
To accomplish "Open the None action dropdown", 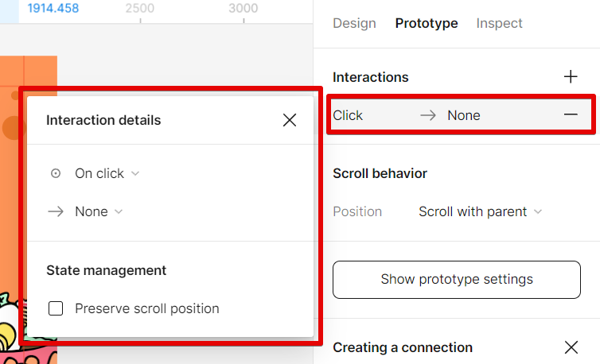I will pyautogui.click(x=99, y=211).
